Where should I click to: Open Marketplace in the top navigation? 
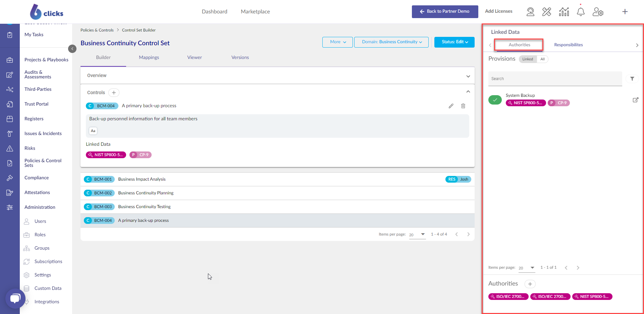click(x=255, y=12)
